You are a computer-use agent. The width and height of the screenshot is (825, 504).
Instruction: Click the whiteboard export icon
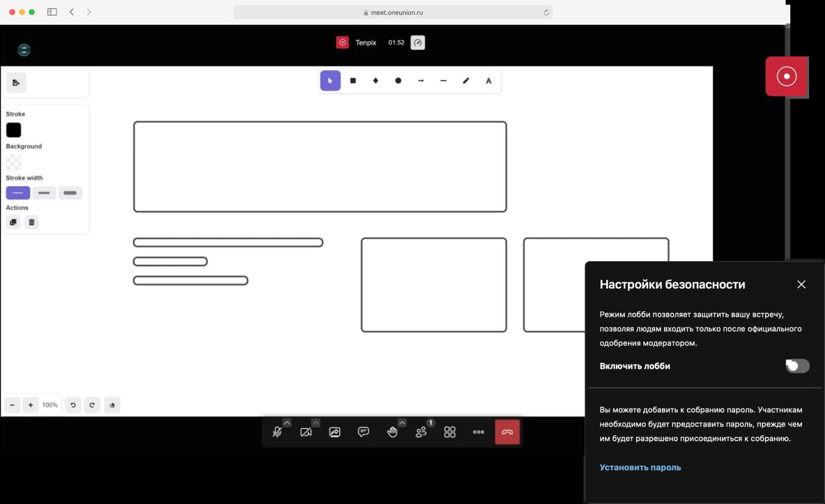[x=16, y=83]
